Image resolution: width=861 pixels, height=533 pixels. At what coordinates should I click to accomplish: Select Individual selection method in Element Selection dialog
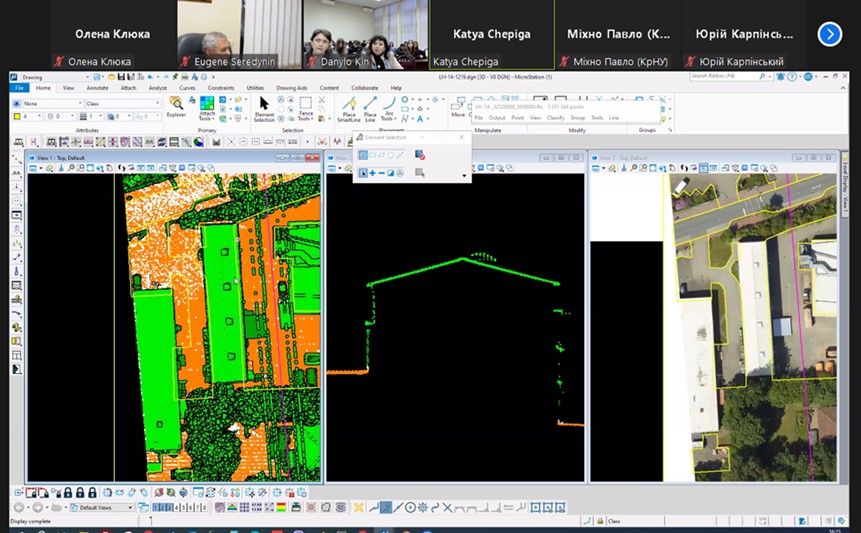(363, 155)
